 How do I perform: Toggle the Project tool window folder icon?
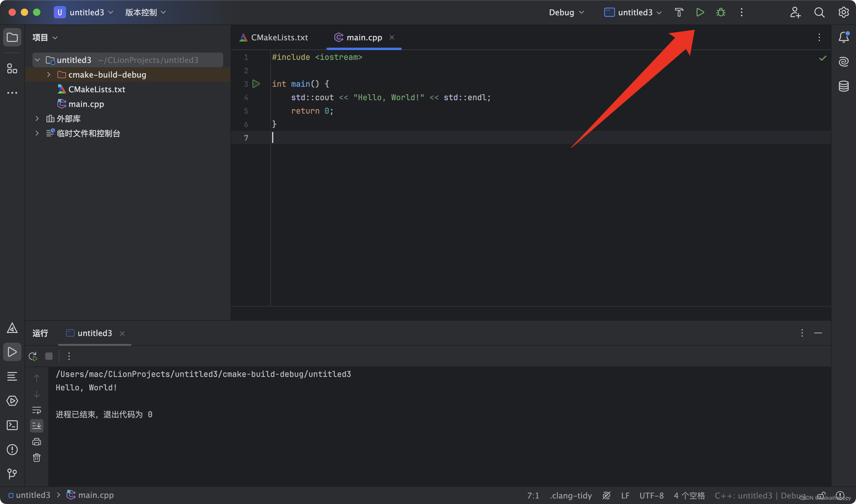tap(12, 37)
